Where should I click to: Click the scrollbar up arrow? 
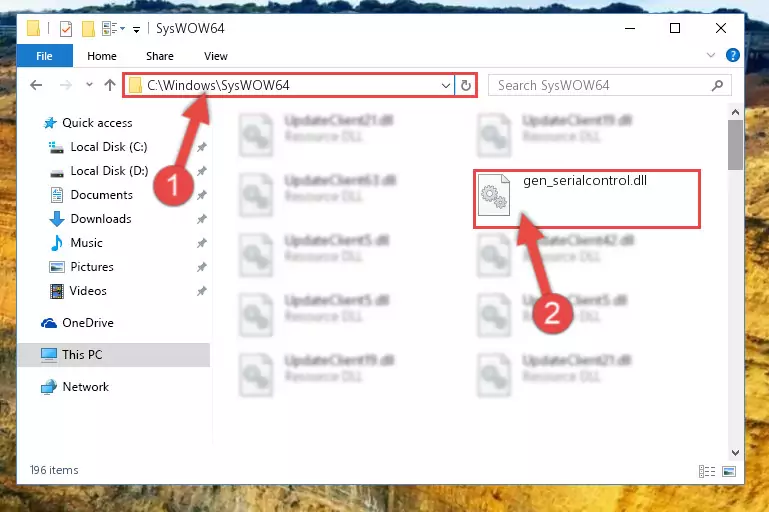point(735,112)
